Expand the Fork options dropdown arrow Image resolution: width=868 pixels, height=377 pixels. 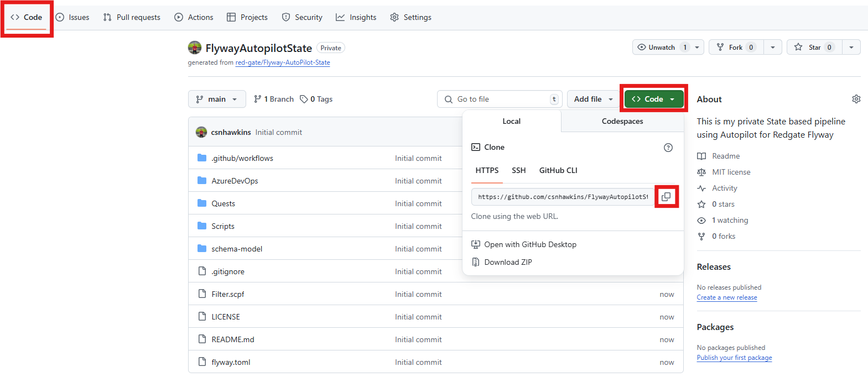pos(773,48)
